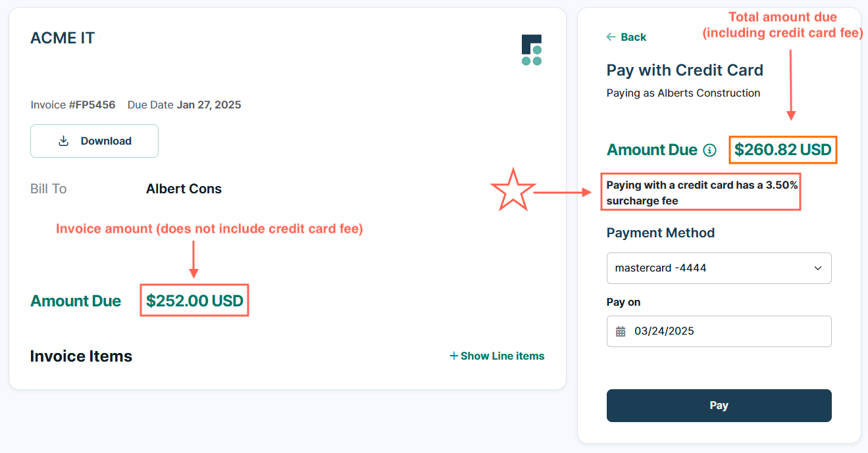Click the teal back arrow icon
Viewport: 868px width, 453px height.
click(610, 37)
